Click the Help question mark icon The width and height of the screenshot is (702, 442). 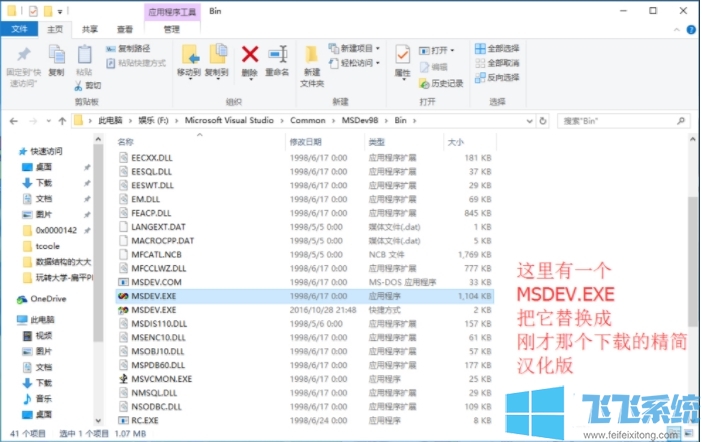pyautogui.click(x=691, y=30)
